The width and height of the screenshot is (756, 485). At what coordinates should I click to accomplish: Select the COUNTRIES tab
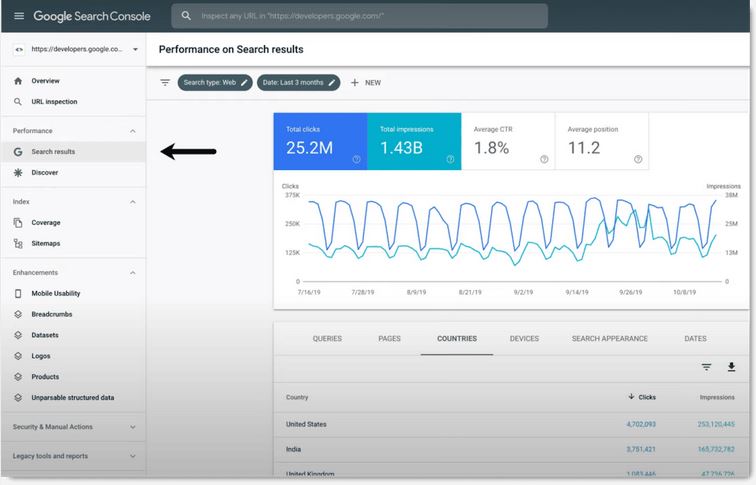click(457, 339)
